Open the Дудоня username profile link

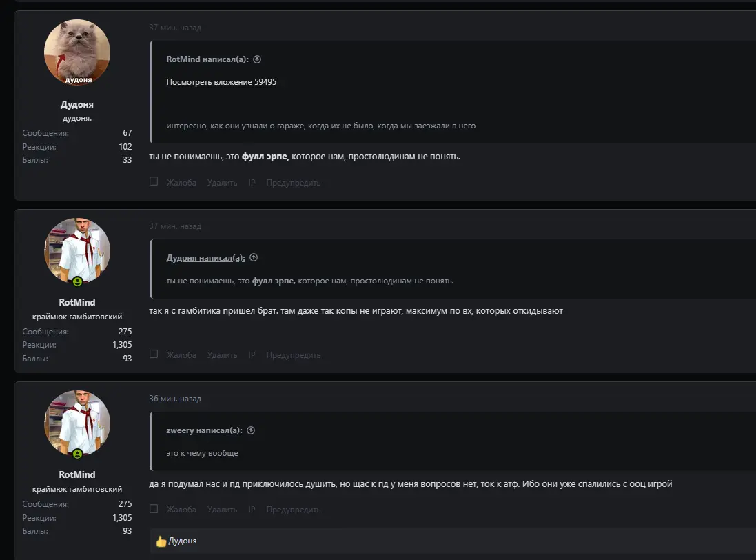pyautogui.click(x=77, y=105)
